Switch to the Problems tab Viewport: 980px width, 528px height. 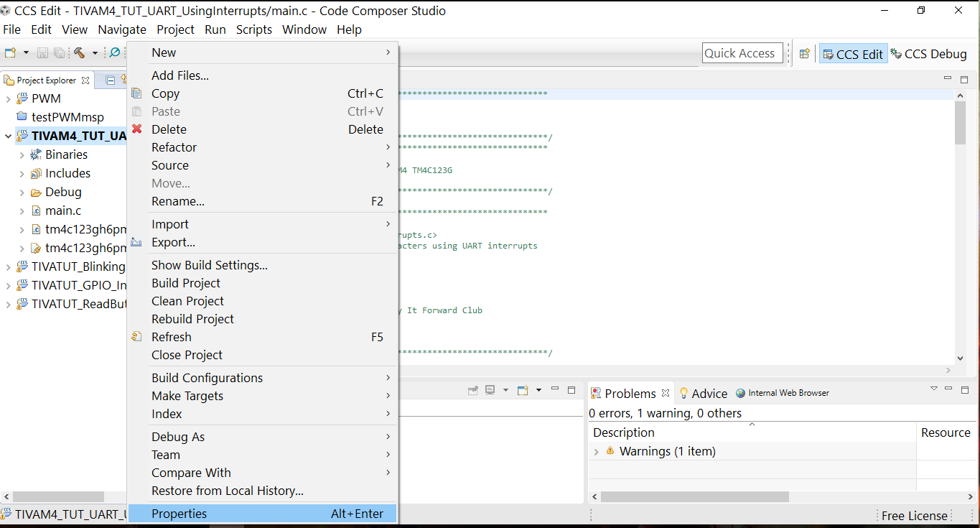tap(630, 393)
